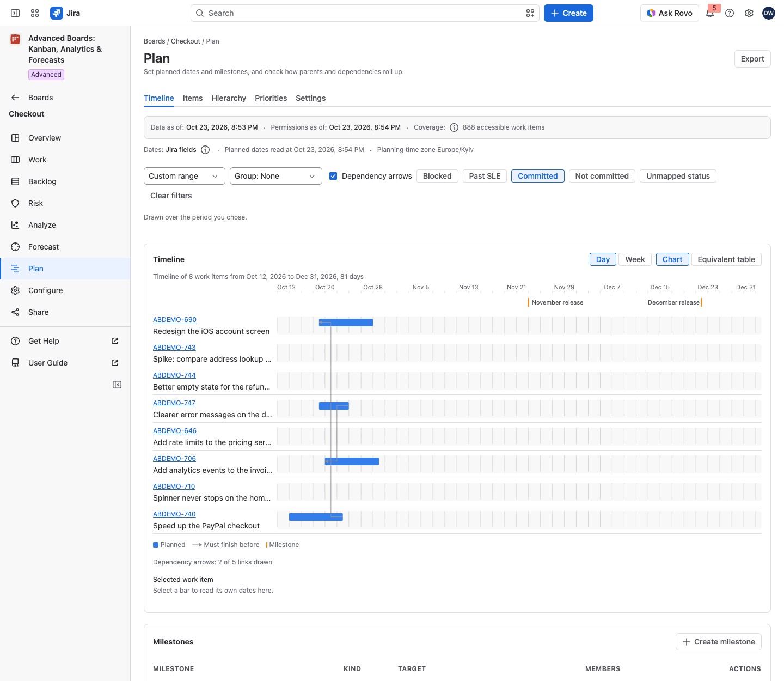Switch to the Hierarchy tab
784x681 pixels.
click(x=229, y=98)
